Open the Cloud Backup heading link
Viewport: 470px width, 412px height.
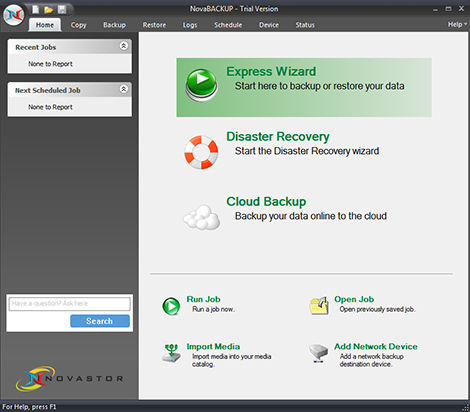click(x=266, y=202)
